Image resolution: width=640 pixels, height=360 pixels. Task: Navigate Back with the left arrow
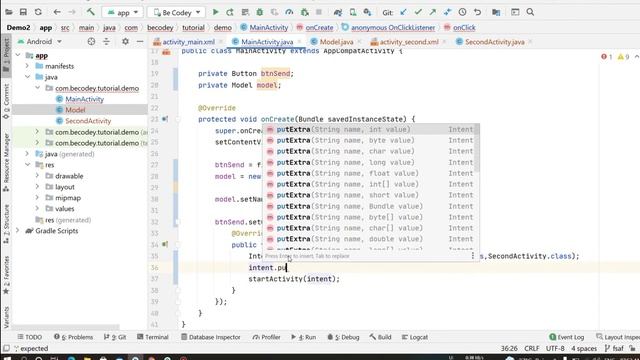[x=57, y=12]
